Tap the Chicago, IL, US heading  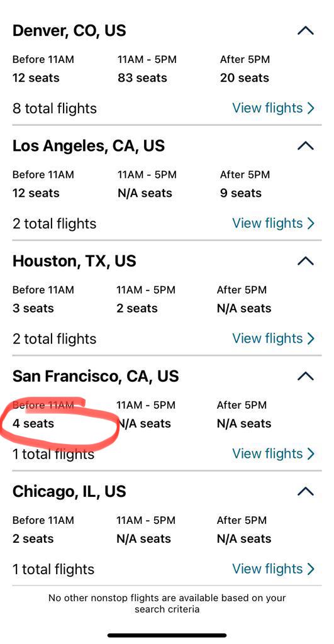coord(69,492)
